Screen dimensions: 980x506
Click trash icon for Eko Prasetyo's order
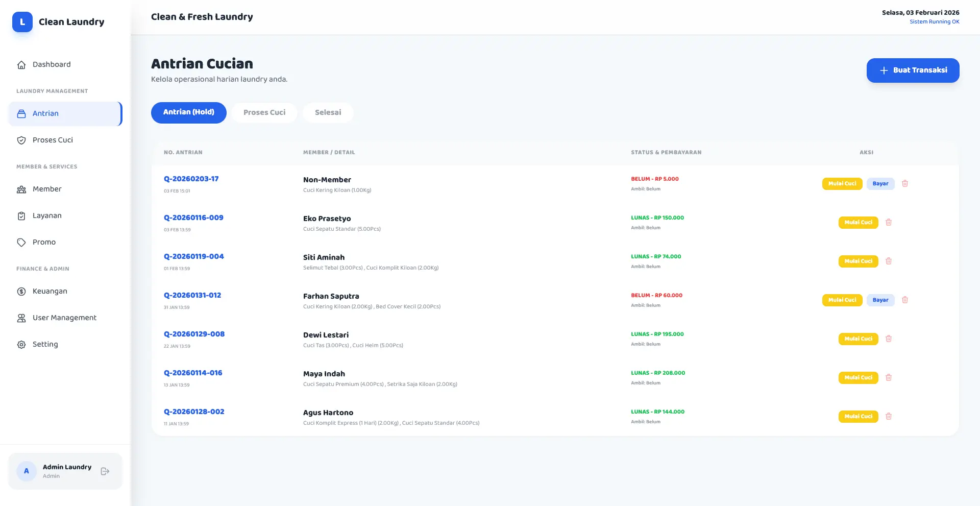click(888, 223)
